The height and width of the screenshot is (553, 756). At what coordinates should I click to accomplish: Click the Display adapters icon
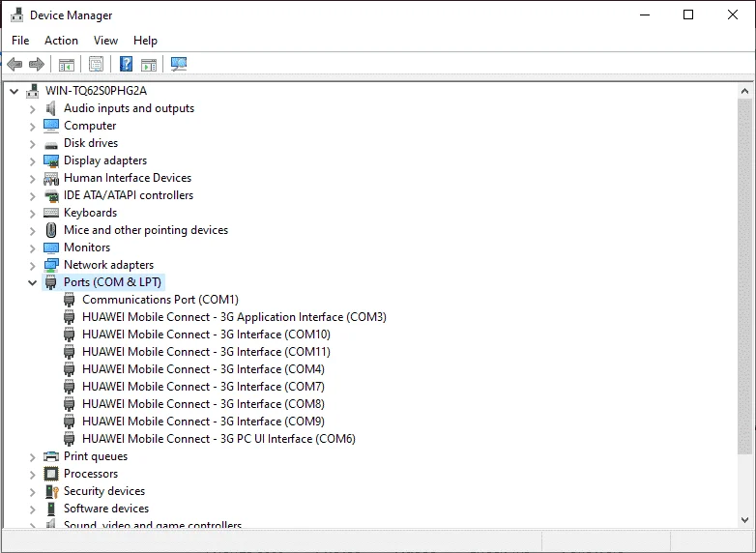[x=51, y=160]
